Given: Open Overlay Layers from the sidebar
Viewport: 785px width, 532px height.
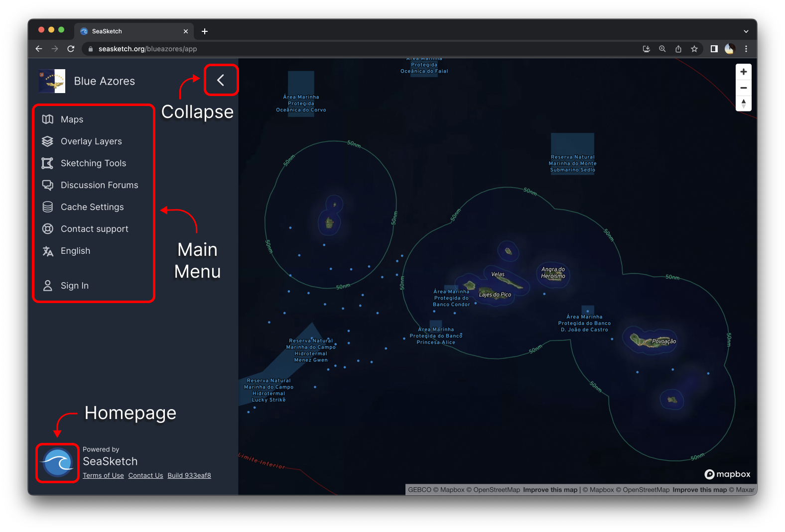Looking at the screenshot, I should (x=91, y=141).
